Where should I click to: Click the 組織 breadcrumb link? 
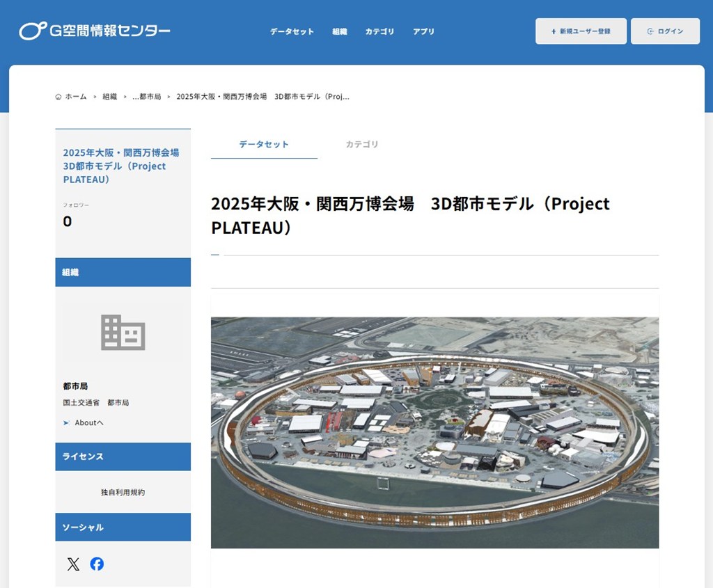(109, 97)
